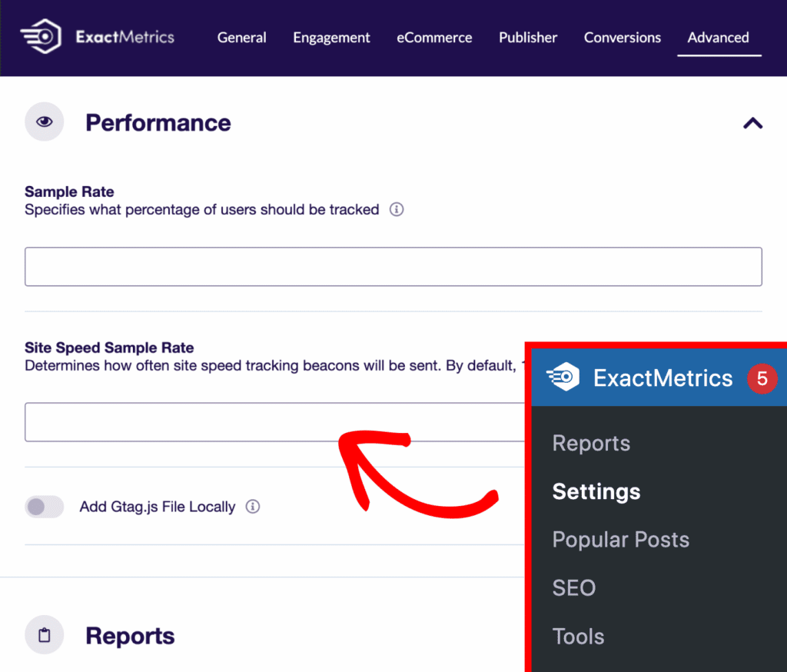
Task: Enable Add Gtag.js File Locally toggle
Action: point(44,507)
